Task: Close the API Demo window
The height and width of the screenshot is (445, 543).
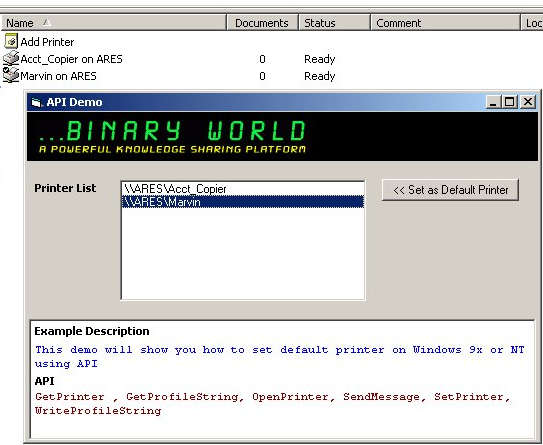Action: point(528,102)
